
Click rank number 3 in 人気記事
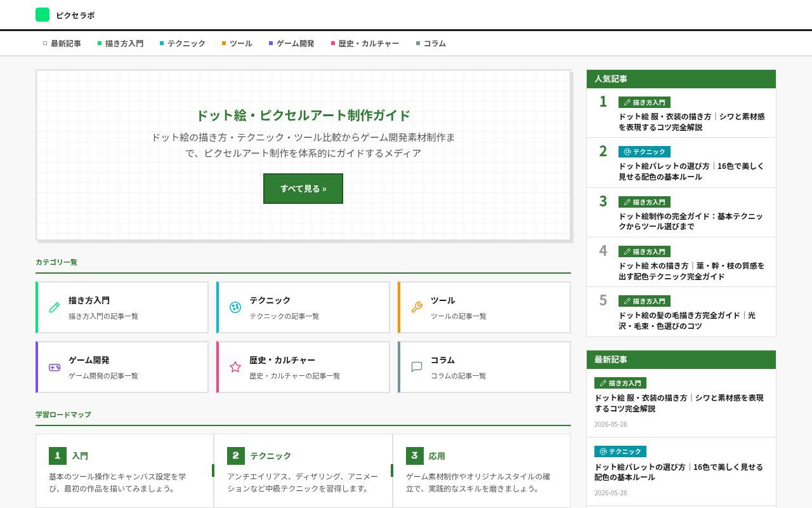coord(603,201)
